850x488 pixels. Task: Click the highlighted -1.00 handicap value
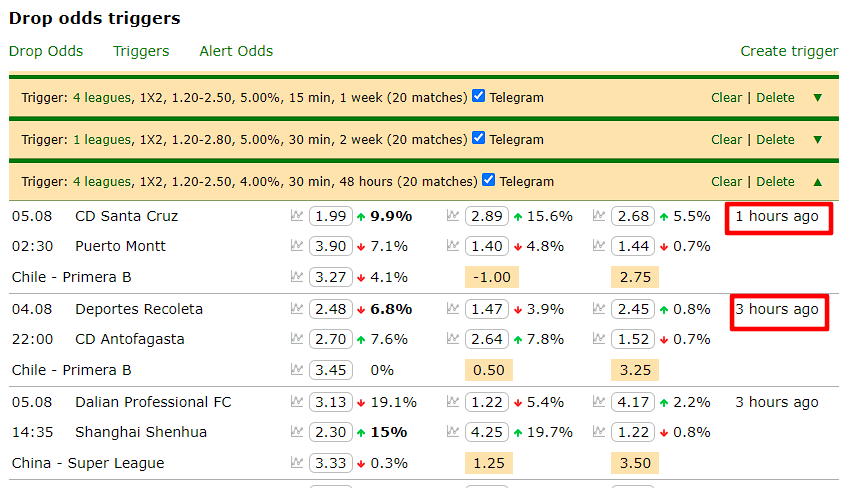(x=488, y=277)
